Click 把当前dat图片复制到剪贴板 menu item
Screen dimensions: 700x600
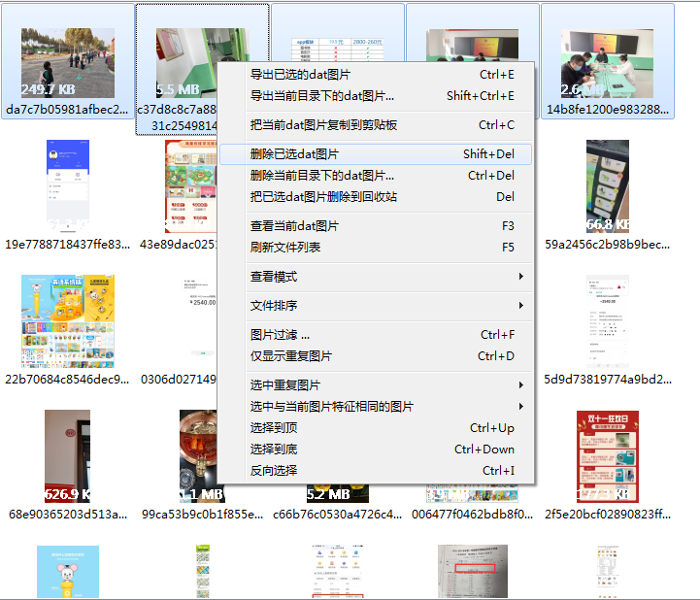(376, 125)
